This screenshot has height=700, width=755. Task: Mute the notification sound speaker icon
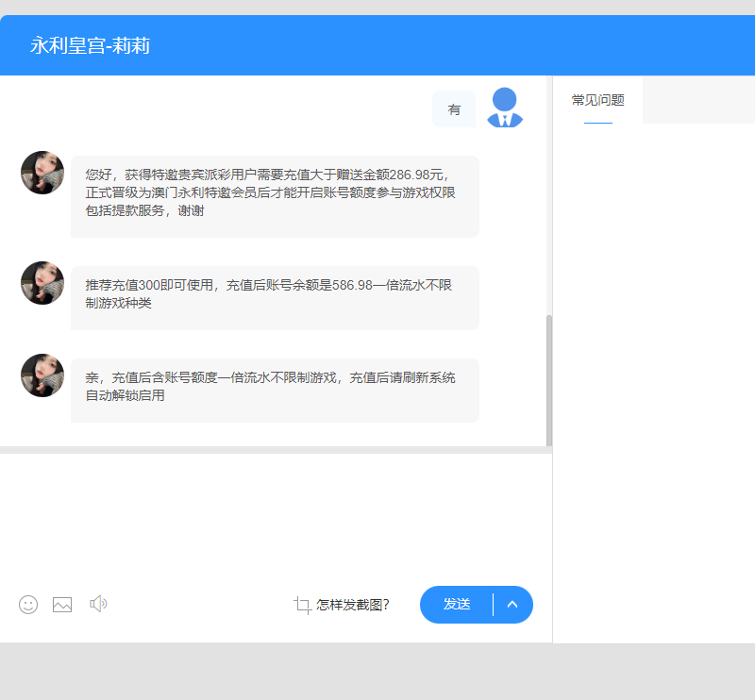[x=98, y=604]
